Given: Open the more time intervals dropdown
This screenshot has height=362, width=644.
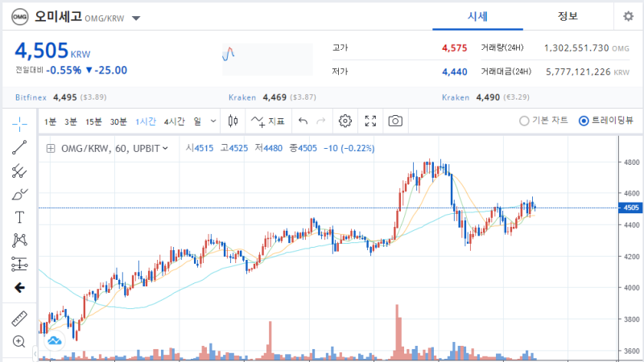Looking at the screenshot, I should click(x=213, y=121).
